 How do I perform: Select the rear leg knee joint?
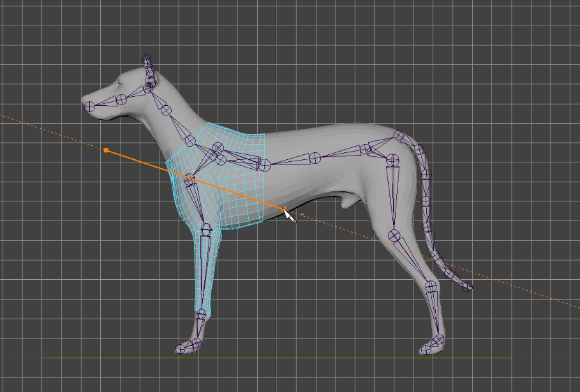394,236
